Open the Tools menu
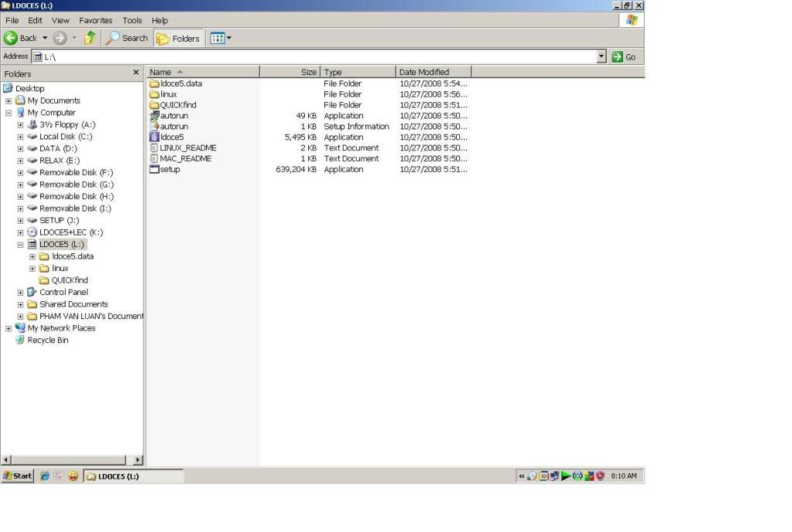The width and height of the screenshot is (792, 532). point(132,20)
